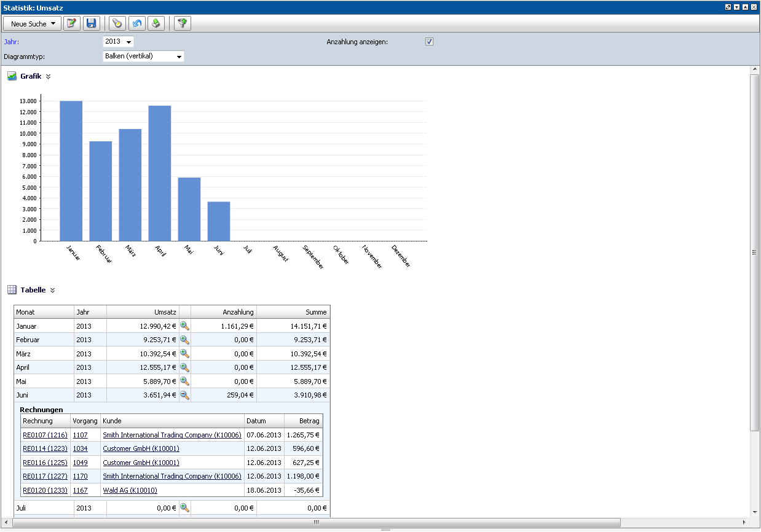This screenshot has width=761, height=532.
Task: Click the filter funnel toolbar icon
Action: pyautogui.click(x=183, y=23)
